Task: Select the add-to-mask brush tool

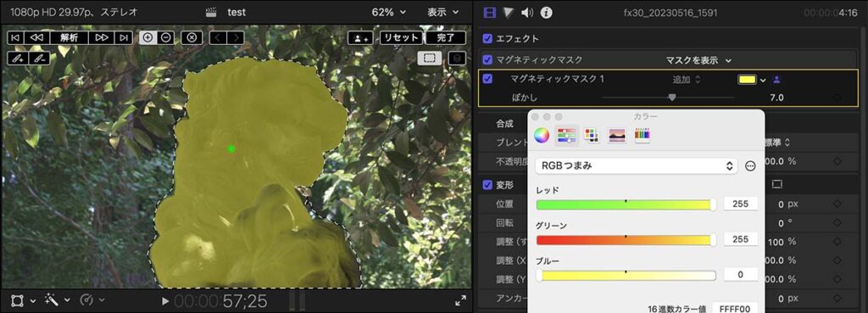Action: (x=18, y=58)
